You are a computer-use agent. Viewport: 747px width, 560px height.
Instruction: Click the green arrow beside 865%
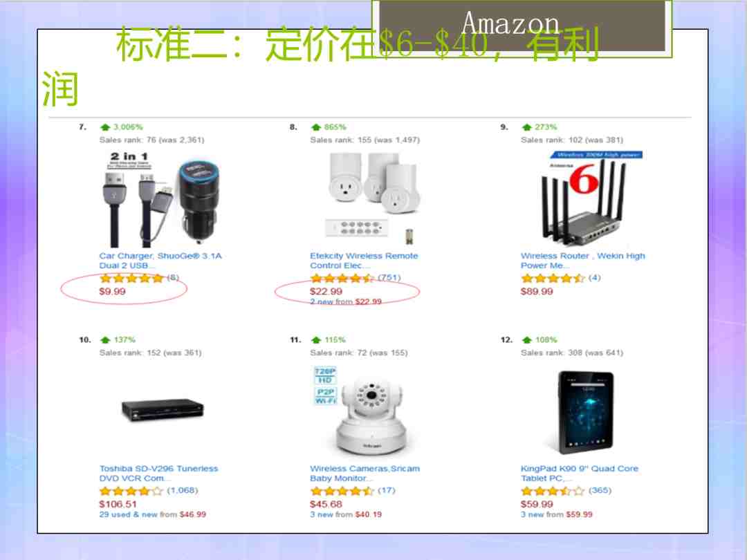316,127
